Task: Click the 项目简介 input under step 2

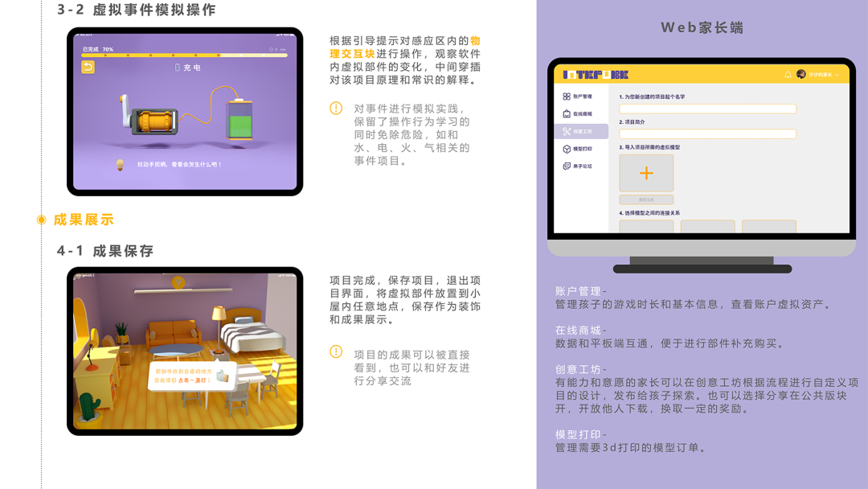Action: (707, 134)
